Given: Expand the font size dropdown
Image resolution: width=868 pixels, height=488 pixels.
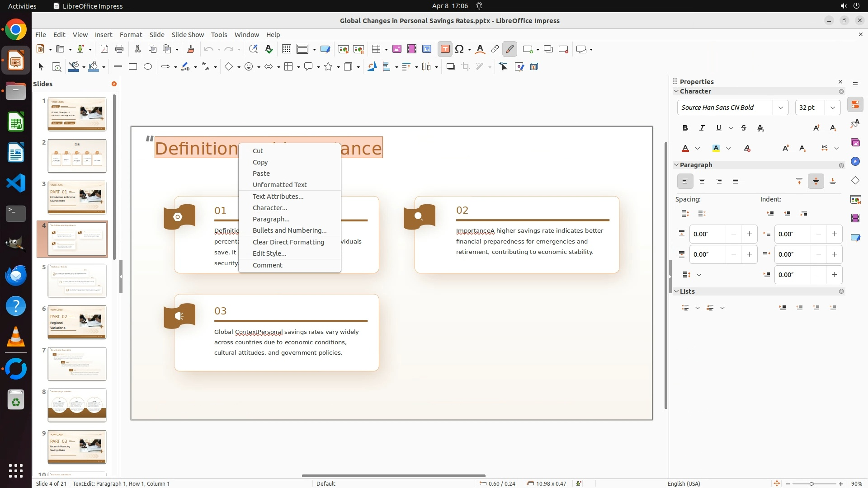Looking at the screenshot, I should tap(832, 108).
